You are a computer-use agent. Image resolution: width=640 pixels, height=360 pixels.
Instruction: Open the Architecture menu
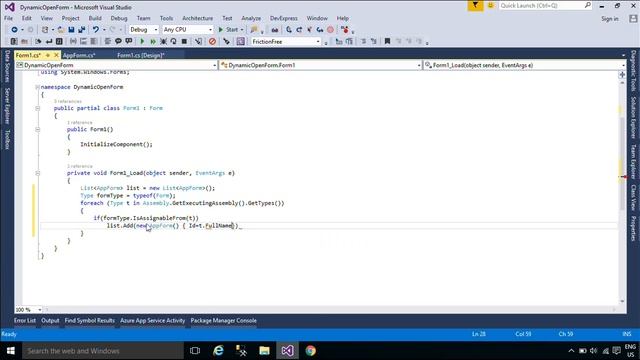pyautogui.click(x=198, y=18)
